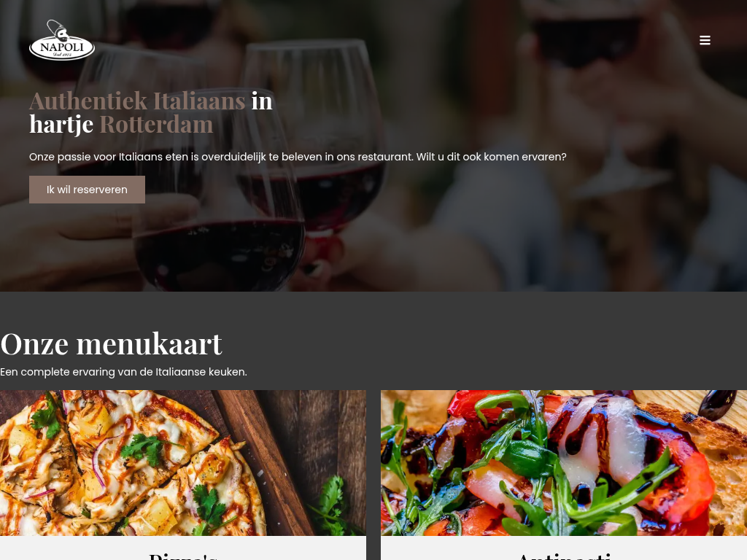Click the 'Authentiek Italiaans' headline text
Viewport: 747px width, 560px height.
pyautogui.click(x=137, y=101)
